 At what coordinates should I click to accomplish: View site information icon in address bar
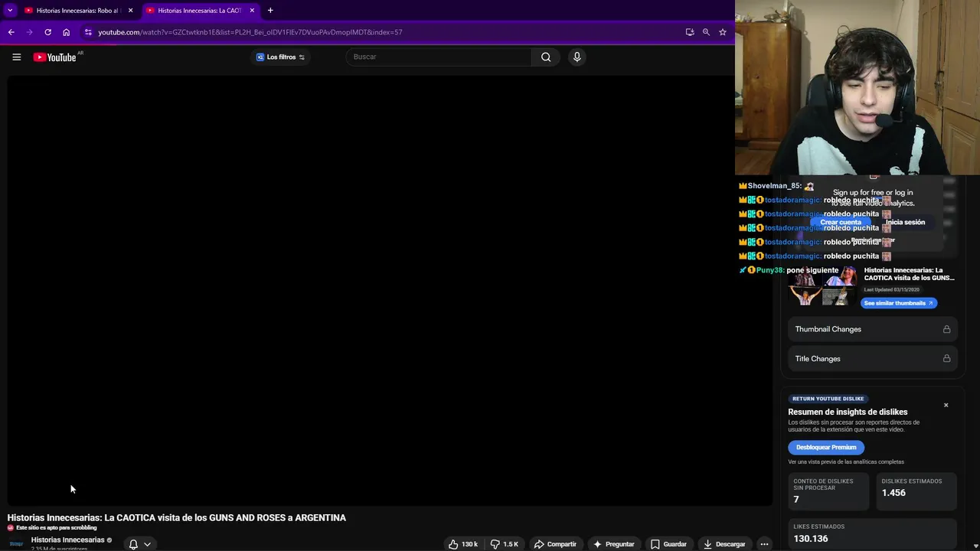[x=88, y=32]
